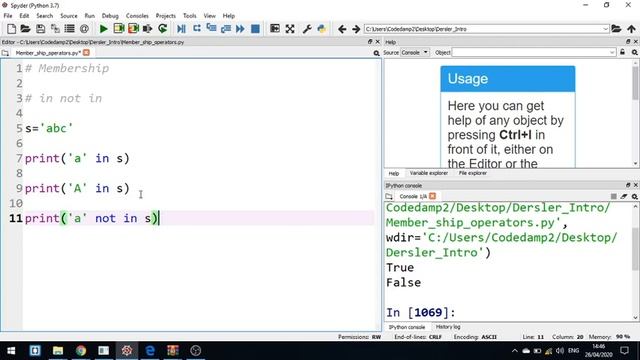This screenshot has width=640, height=360.
Task: Stop debugging with blue square
Action: [256, 29]
